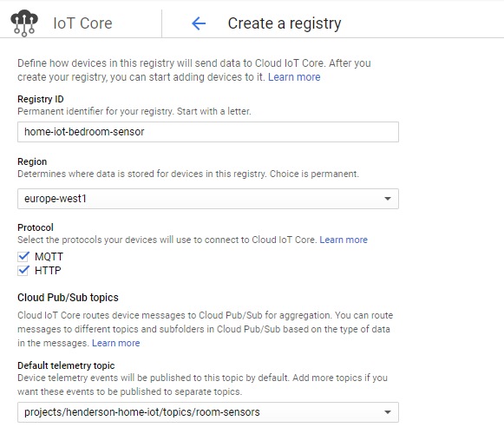
Task: Click the HTTP label text
Action: 48,271
